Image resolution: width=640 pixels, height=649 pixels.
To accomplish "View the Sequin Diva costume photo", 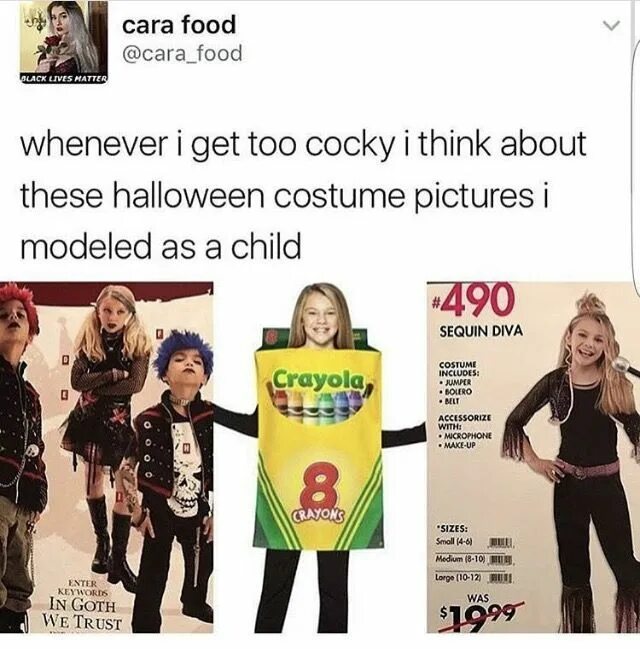I will [533, 457].
